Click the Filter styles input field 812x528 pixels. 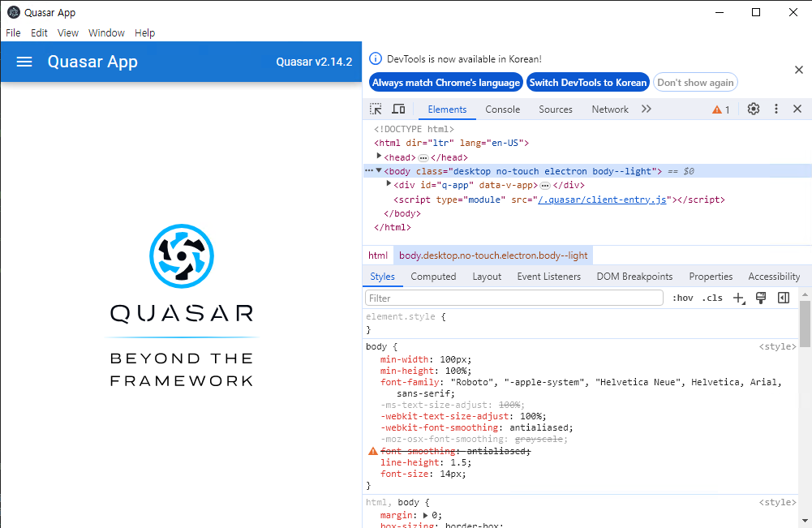click(x=514, y=298)
